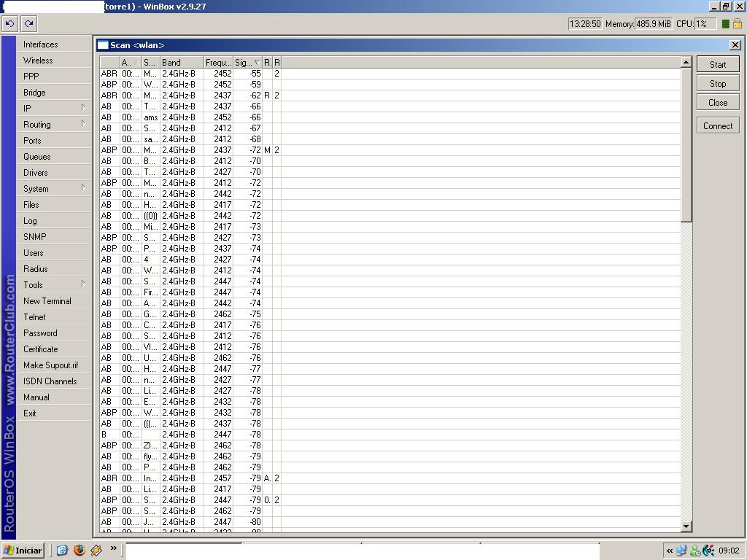Select the row with frequency 2457

coord(390,478)
